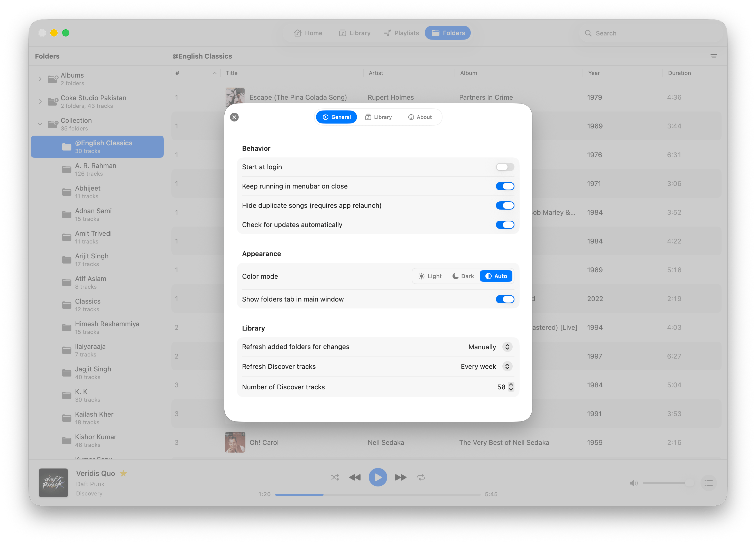756x544 pixels.
Task: Click the Arijit Singh folder icon
Action: (x=67, y=260)
